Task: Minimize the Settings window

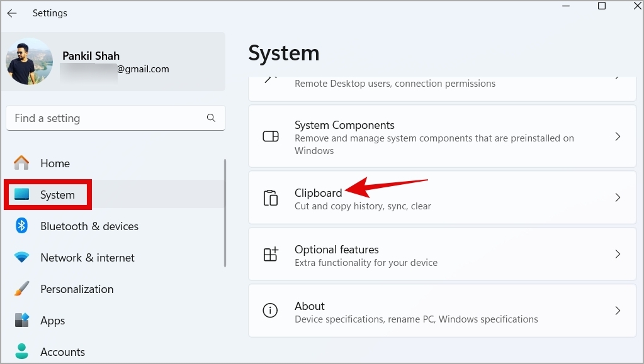Action: (x=566, y=6)
